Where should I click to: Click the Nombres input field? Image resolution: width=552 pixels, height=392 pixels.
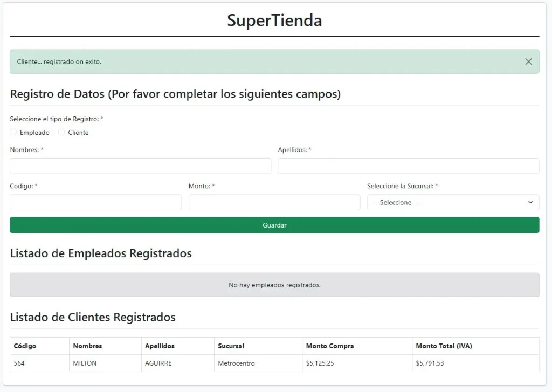(x=140, y=166)
